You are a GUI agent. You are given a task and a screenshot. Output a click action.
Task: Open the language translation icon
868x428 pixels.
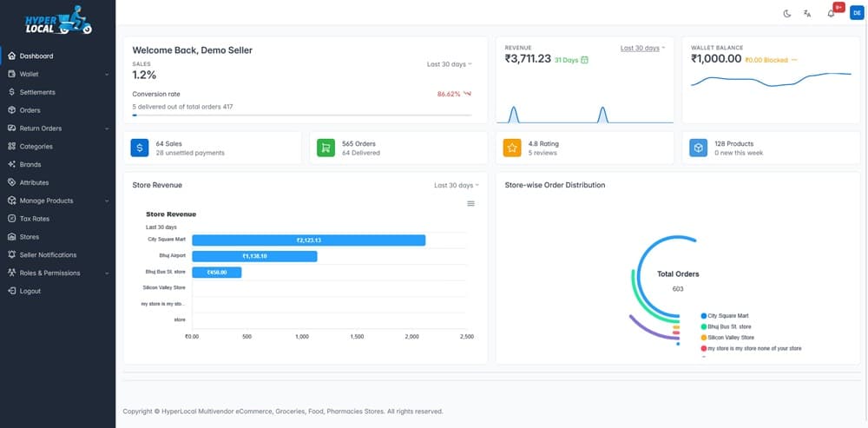[807, 13]
